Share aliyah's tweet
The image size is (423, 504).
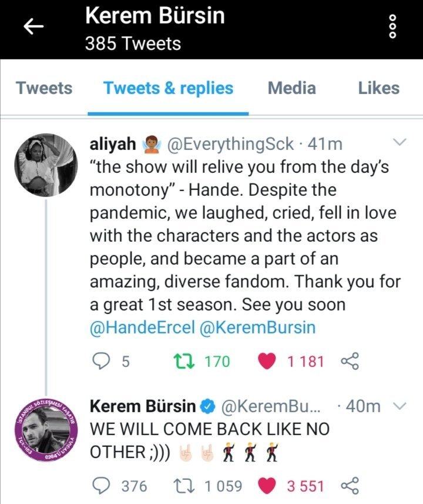(349, 361)
